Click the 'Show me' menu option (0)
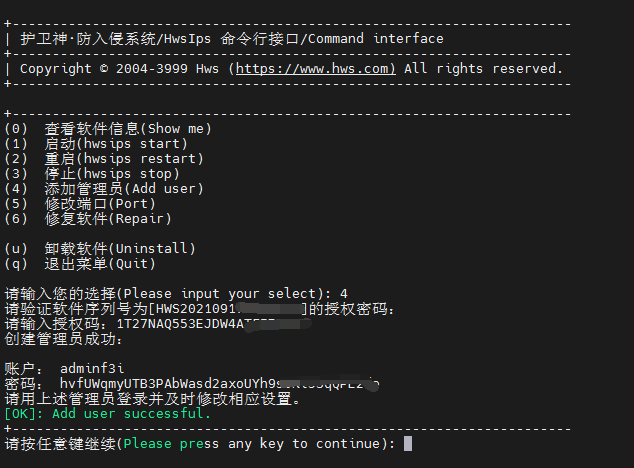 [x=128, y=128]
